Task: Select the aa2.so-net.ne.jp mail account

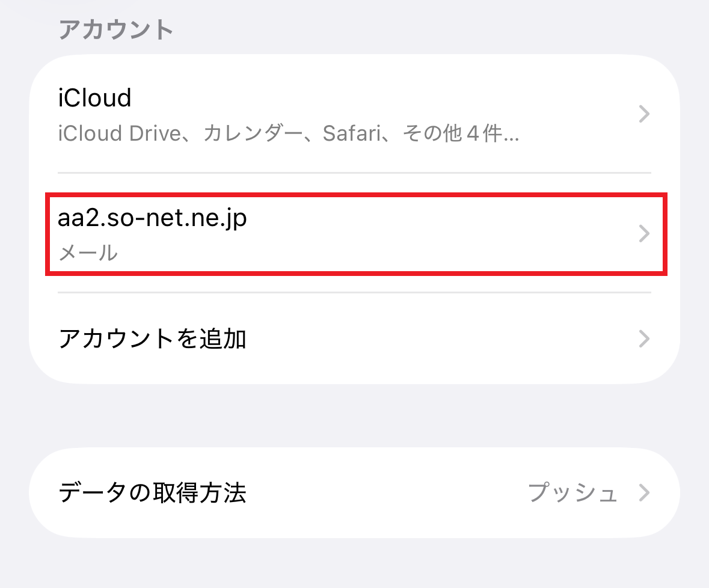Action: (152, 219)
